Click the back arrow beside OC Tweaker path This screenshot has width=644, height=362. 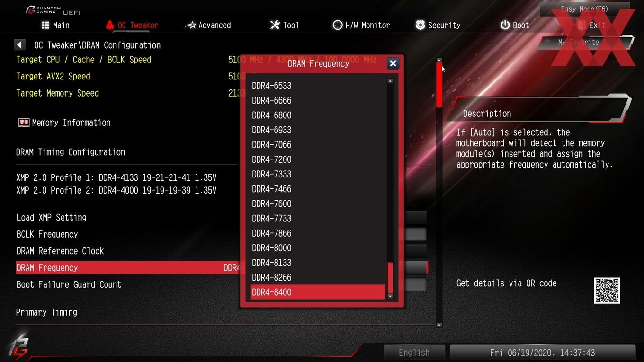19,45
